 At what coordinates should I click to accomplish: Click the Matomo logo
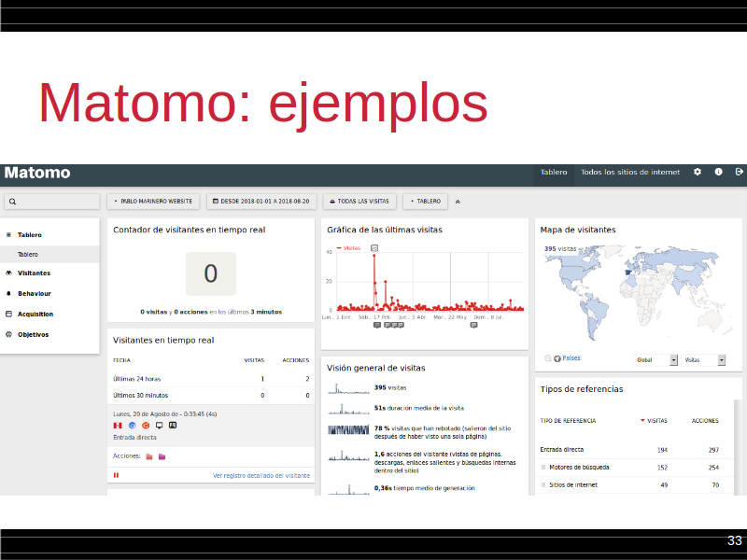(x=37, y=174)
